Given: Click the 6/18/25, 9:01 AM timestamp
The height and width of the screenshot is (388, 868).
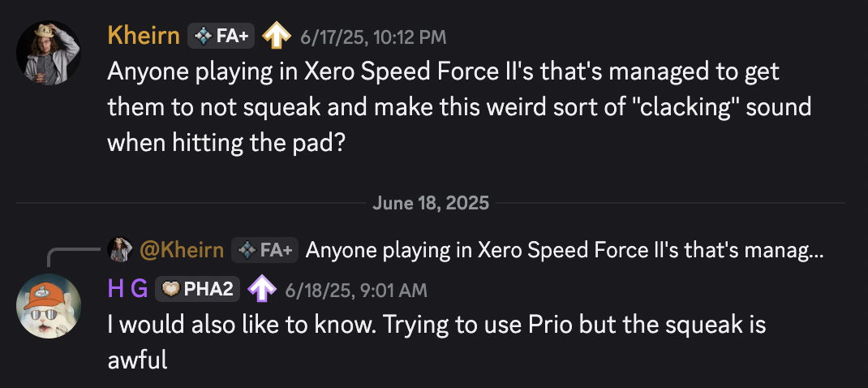Looking at the screenshot, I should pyautogui.click(x=356, y=291).
